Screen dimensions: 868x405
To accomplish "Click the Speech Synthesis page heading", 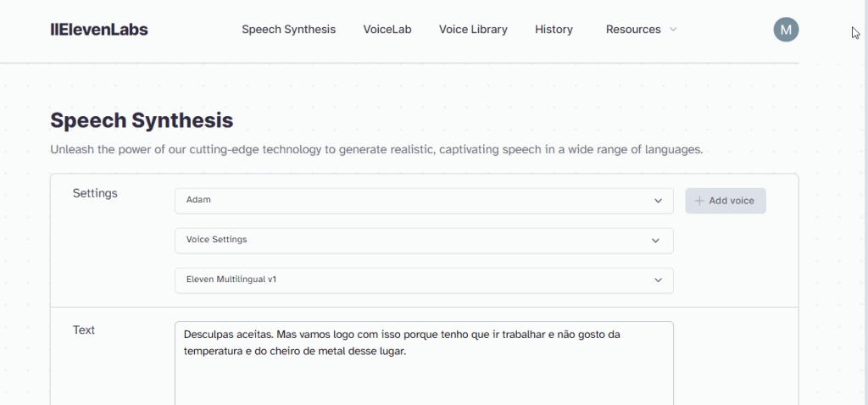I will point(142,120).
